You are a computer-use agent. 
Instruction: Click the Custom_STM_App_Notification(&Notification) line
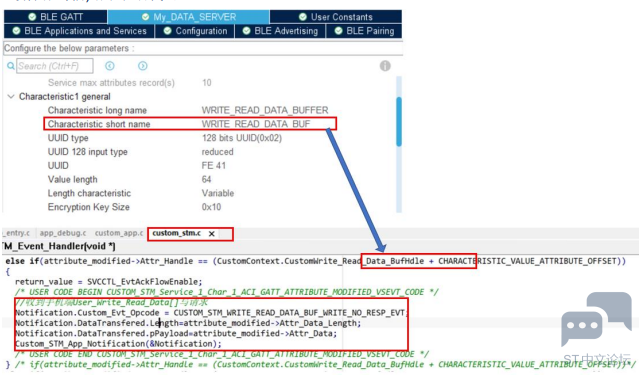(x=118, y=344)
